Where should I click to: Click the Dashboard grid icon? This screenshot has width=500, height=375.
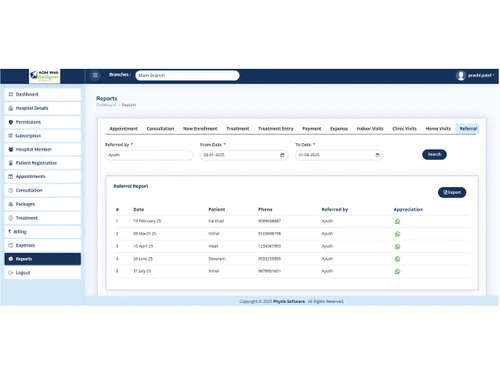coord(11,94)
